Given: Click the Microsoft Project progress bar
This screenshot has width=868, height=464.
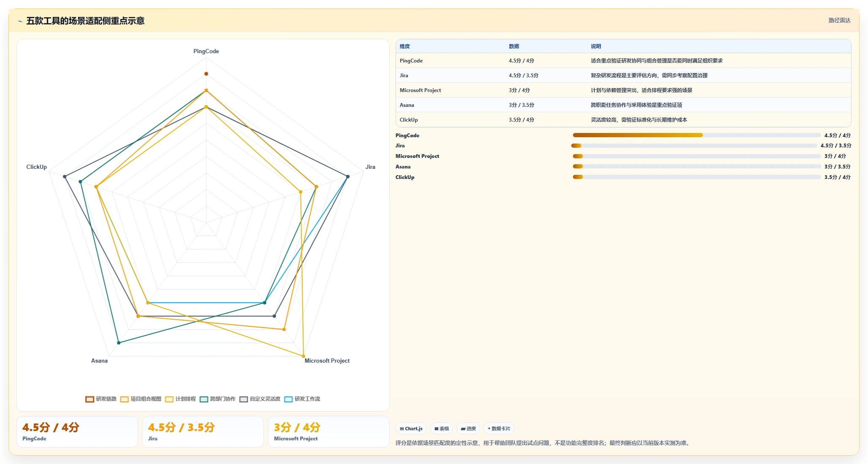Looking at the screenshot, I should (697, 156).
